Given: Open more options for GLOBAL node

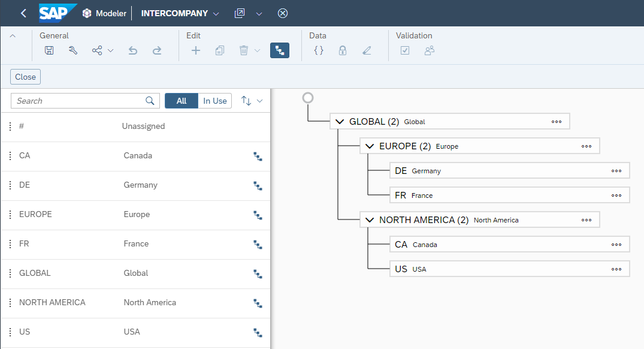Looking at the screenshot, I should (x=557, y=122).
